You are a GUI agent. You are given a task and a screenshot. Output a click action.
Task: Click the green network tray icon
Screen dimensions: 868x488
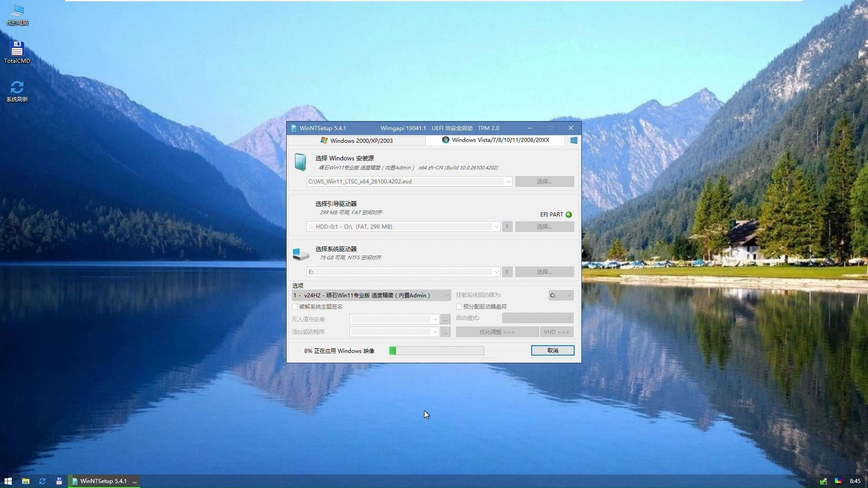tap(824, 481)
